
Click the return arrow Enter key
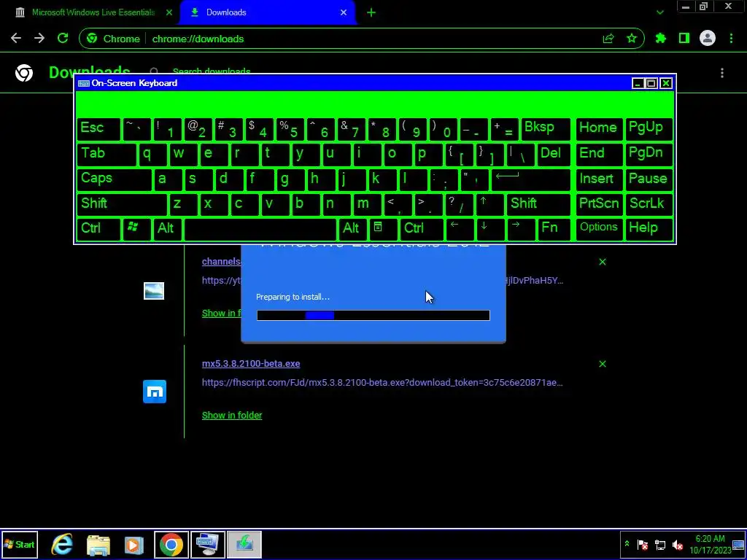click(530, 179)
